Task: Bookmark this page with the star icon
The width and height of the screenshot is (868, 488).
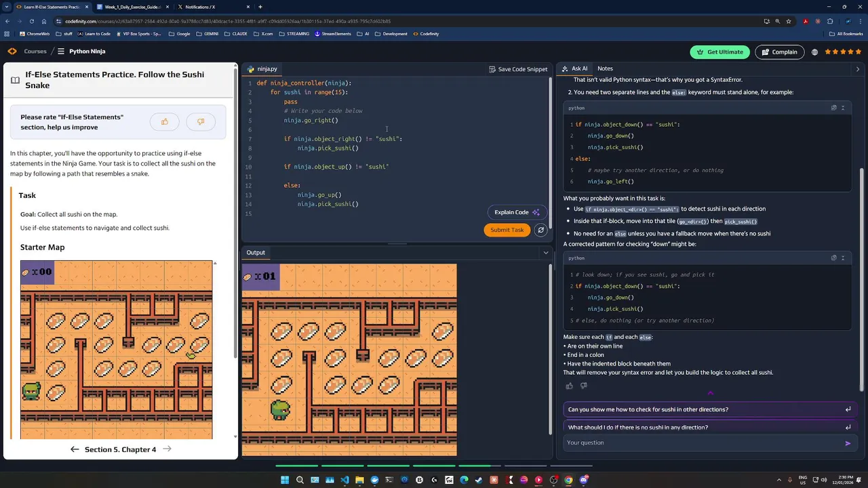Action: coord(788,21)
